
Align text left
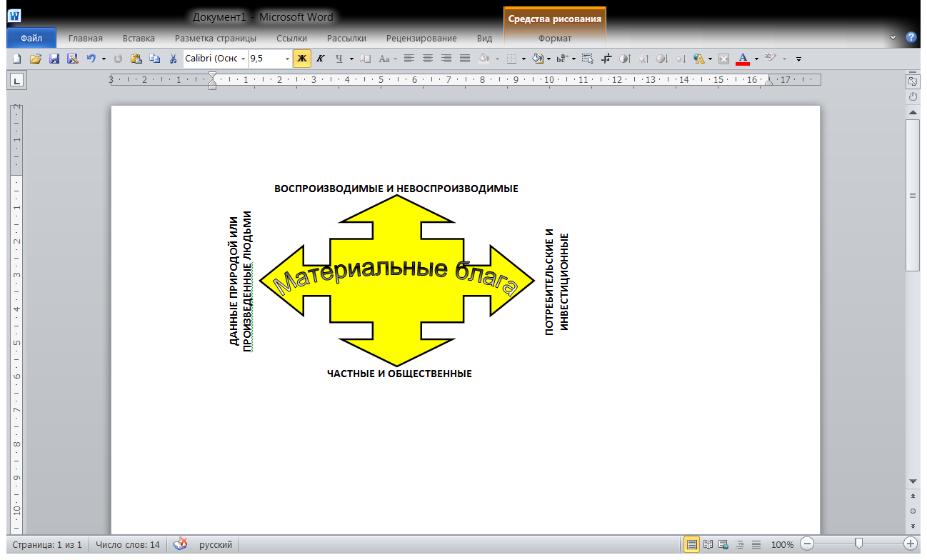pyautogui.click(x=409, y=59)
